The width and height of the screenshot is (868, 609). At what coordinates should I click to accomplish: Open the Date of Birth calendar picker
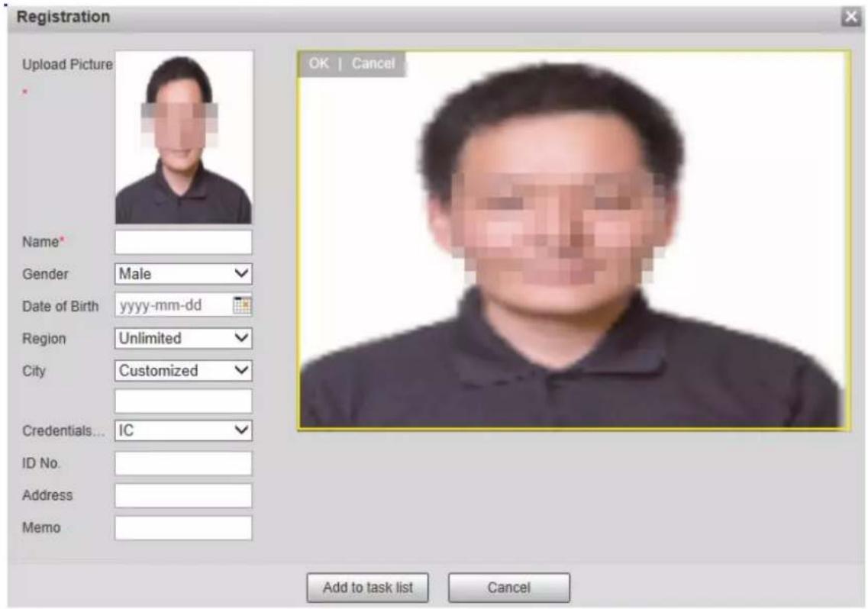click(x=242, y=305)
